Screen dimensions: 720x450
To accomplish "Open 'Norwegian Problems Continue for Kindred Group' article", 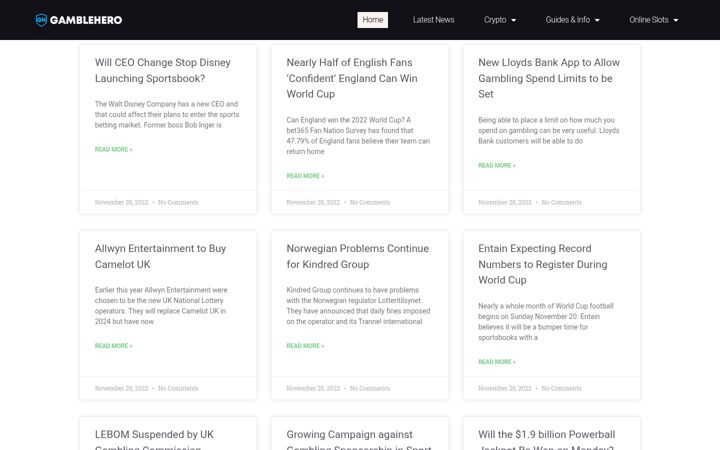I will (358, 256).
